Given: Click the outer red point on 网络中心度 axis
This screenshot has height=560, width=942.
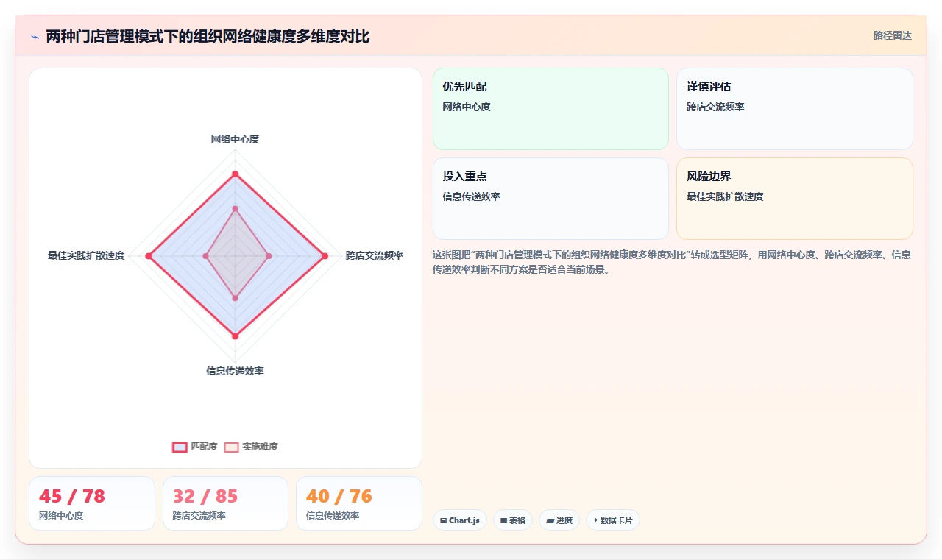Looking at the screenshot, I should point(235,174).
